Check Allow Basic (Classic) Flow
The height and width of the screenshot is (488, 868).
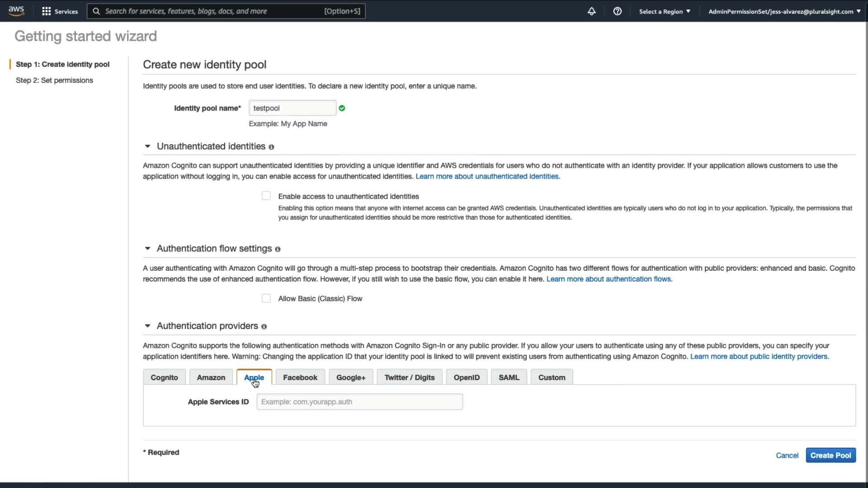pyautogui.click(x=266, y=299)
